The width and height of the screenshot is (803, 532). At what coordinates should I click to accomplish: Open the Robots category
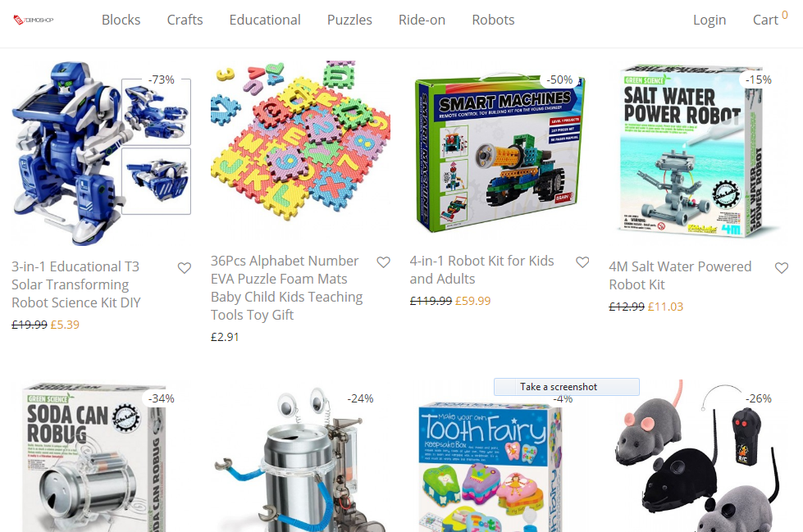click(493, 20)
